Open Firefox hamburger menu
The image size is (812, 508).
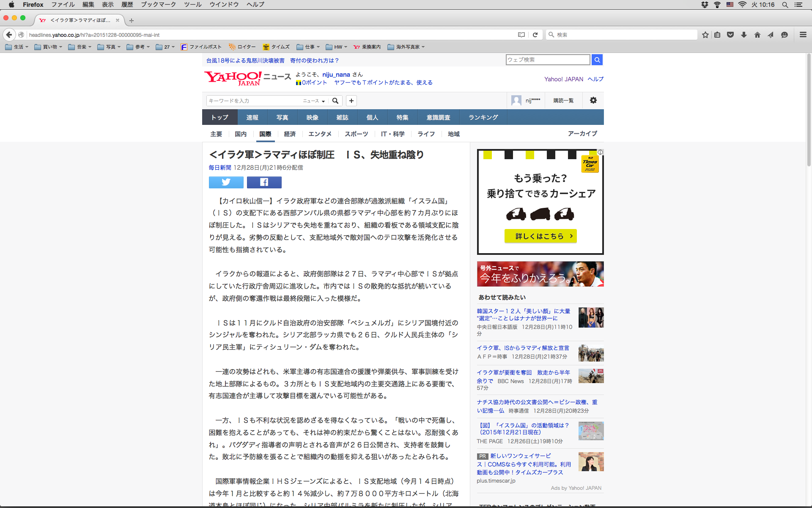pyautogui.click(x=803, y=35)
